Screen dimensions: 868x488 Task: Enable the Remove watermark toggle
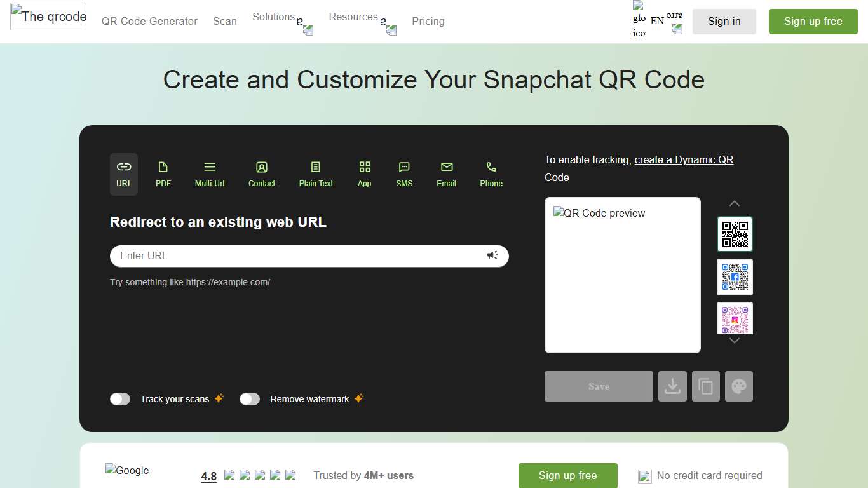point(250,398)
